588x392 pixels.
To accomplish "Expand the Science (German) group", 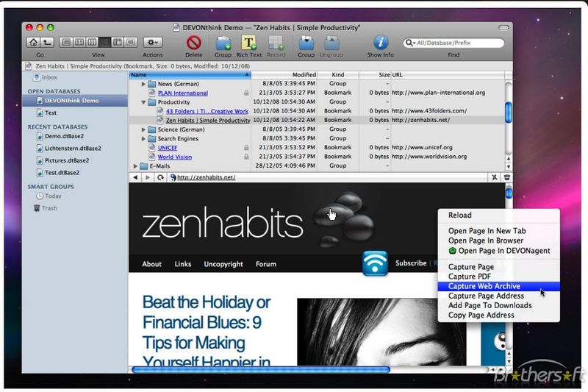I will [x=143, y=129].
